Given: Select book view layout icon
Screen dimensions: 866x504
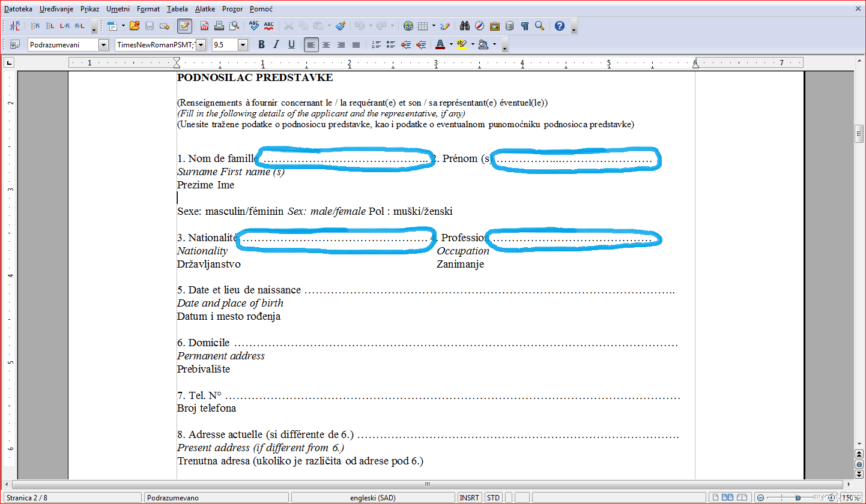Looking at the screenshot, I should click(x=741, y=497).
